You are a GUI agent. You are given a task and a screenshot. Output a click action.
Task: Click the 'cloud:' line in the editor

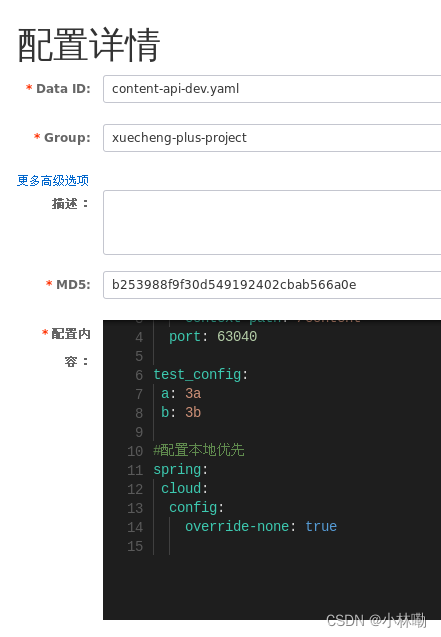(x=185, y=488)
